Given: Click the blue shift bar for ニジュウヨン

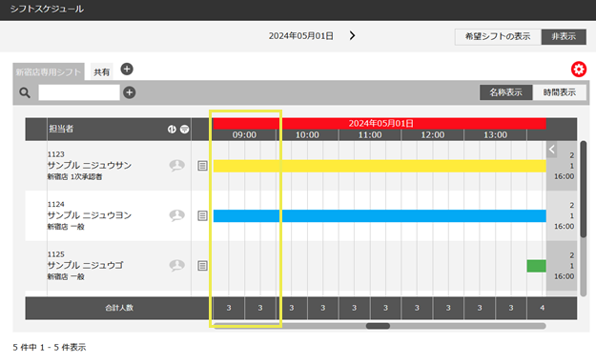Looking at the screenshot, I should 380,215.
